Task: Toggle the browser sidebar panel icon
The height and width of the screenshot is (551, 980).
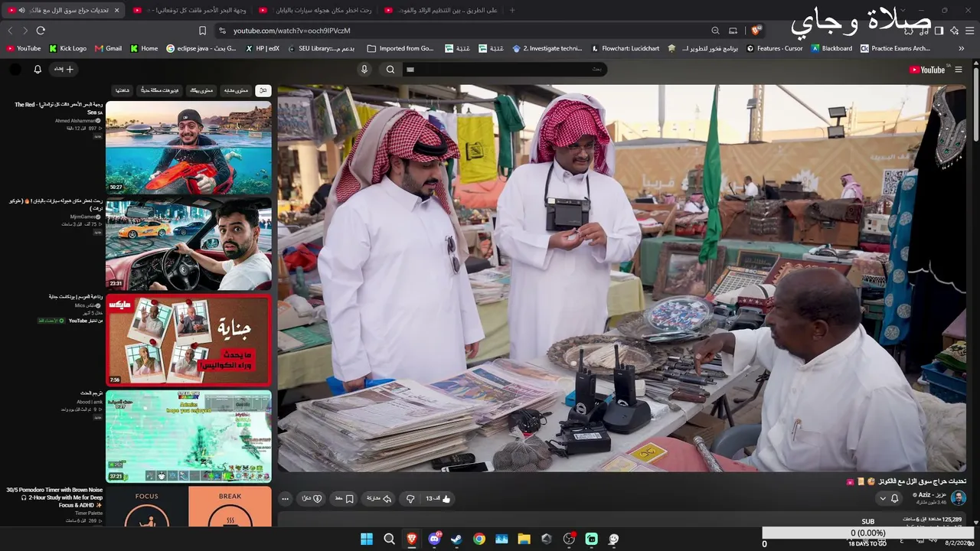Action: (x=939, y=31)
